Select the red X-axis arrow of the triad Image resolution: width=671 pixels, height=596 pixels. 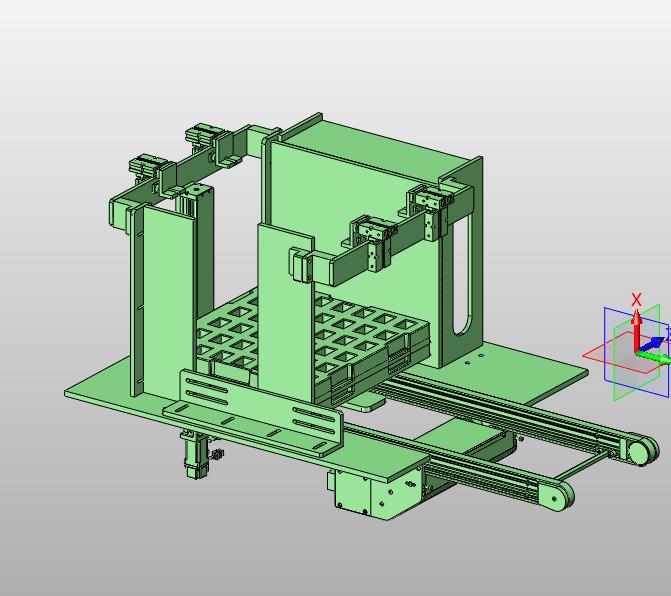tap(637, 330)
